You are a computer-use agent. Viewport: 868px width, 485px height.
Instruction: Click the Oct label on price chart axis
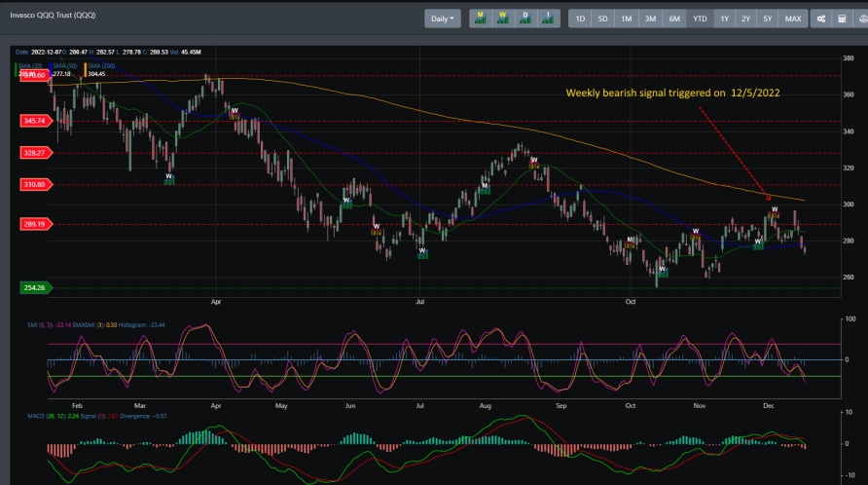coord(631,302)
